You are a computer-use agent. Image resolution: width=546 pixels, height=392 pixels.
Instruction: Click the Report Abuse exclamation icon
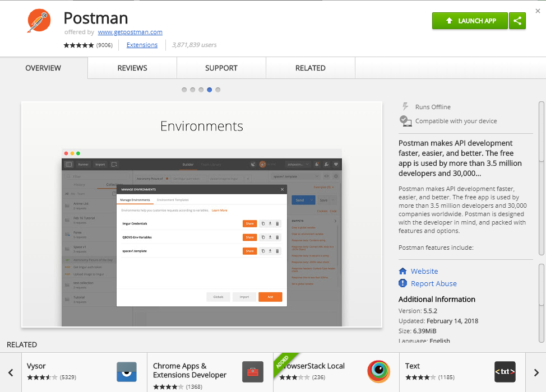[402, 283]
